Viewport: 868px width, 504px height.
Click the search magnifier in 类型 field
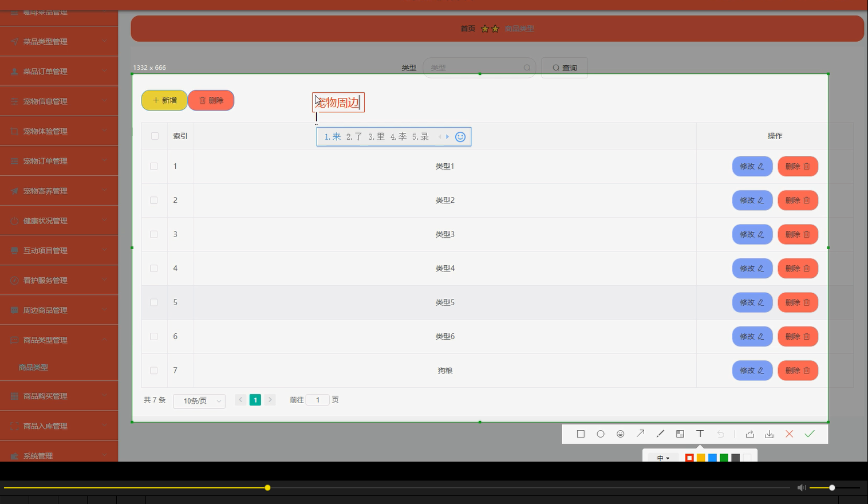coord(527,68)
